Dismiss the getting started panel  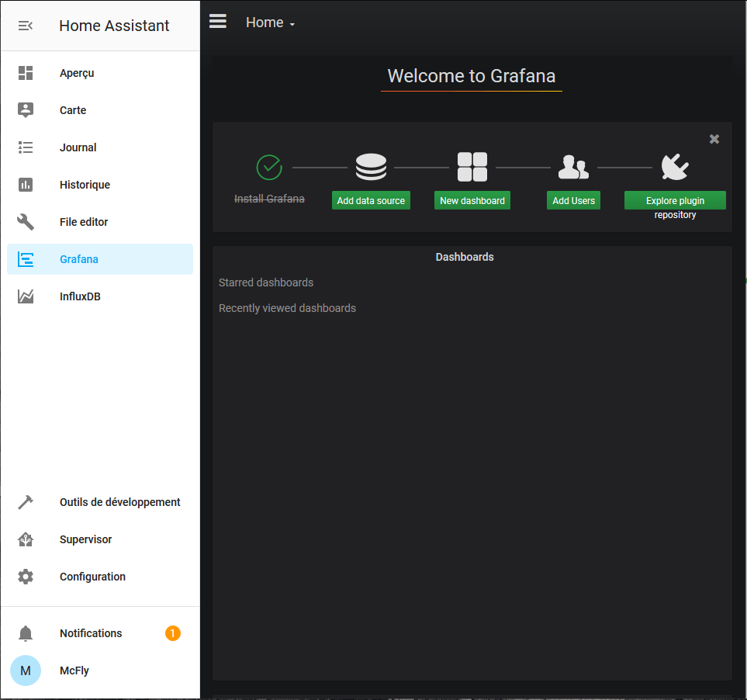pyautogui.click(x=714, y=139)
